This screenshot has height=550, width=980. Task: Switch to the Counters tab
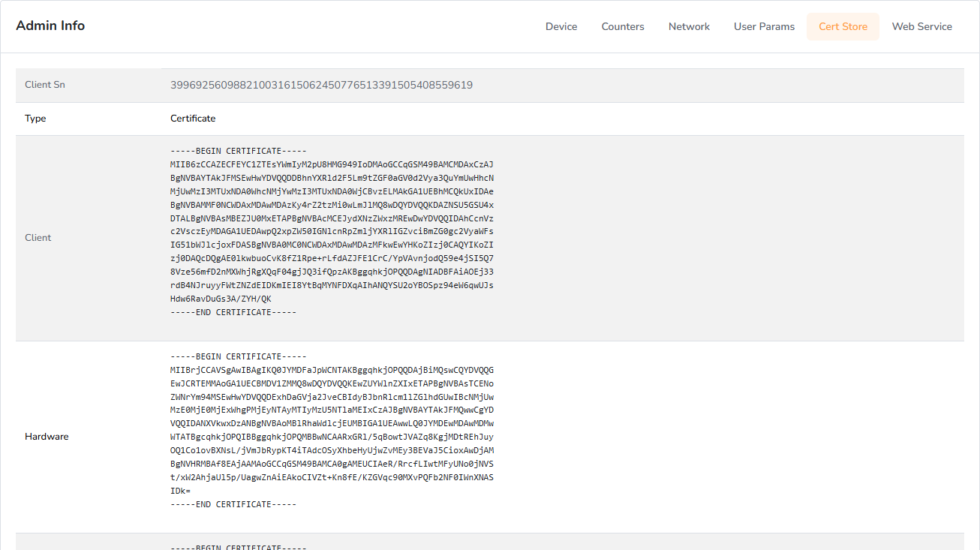coord(622,26)
